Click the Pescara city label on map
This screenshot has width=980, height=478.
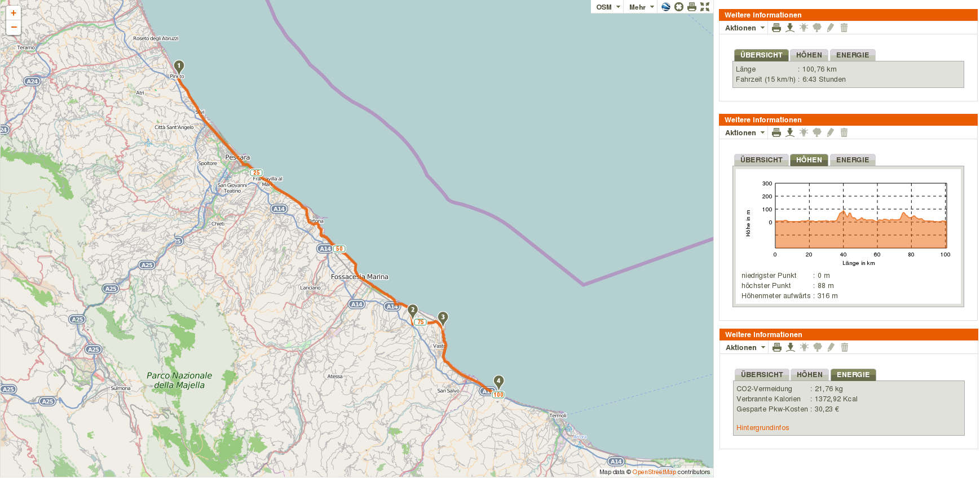[x=237, y=157]
